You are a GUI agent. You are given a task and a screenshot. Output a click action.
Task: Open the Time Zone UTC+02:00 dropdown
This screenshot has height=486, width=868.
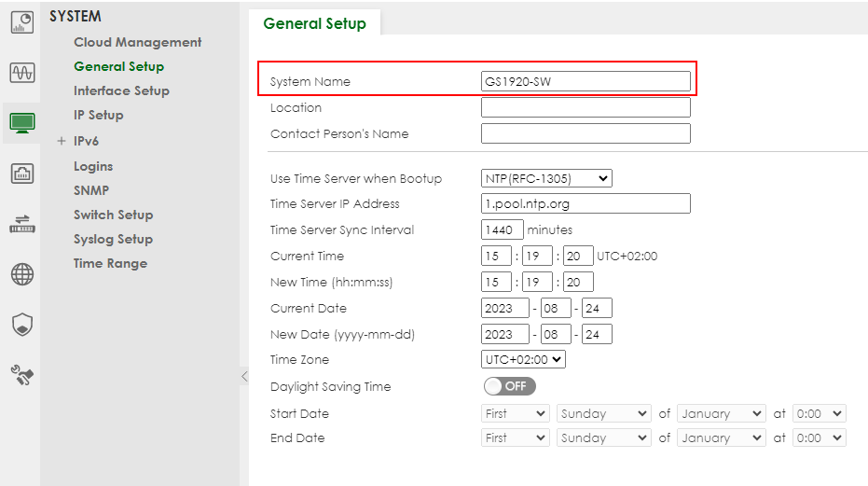(x=523, y=359)
